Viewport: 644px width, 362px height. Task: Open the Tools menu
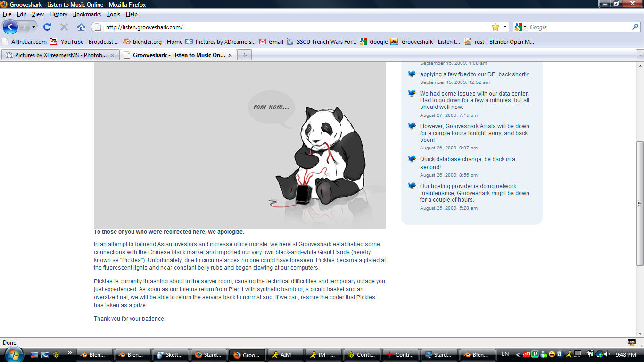(x=113, y=14)
